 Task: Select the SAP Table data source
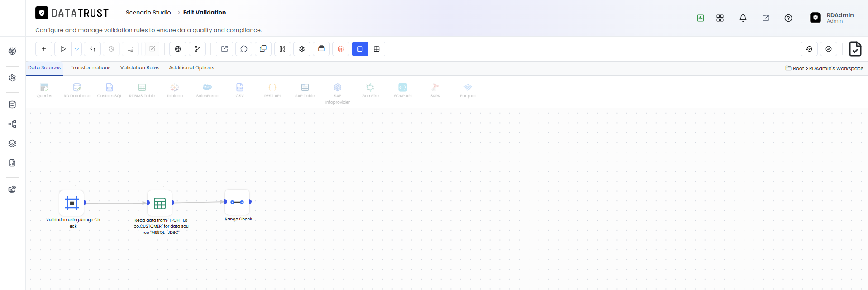tap(305, 90)
